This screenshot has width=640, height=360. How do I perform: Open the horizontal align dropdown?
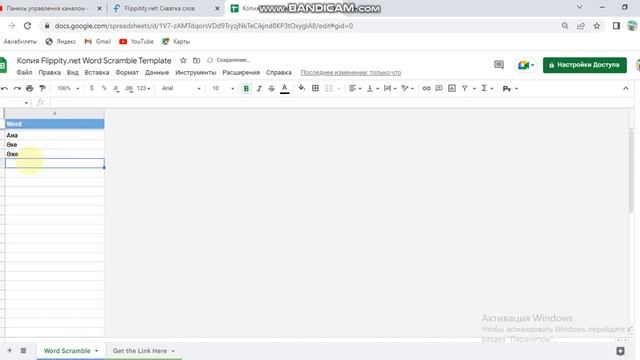(x=355, y=89)
